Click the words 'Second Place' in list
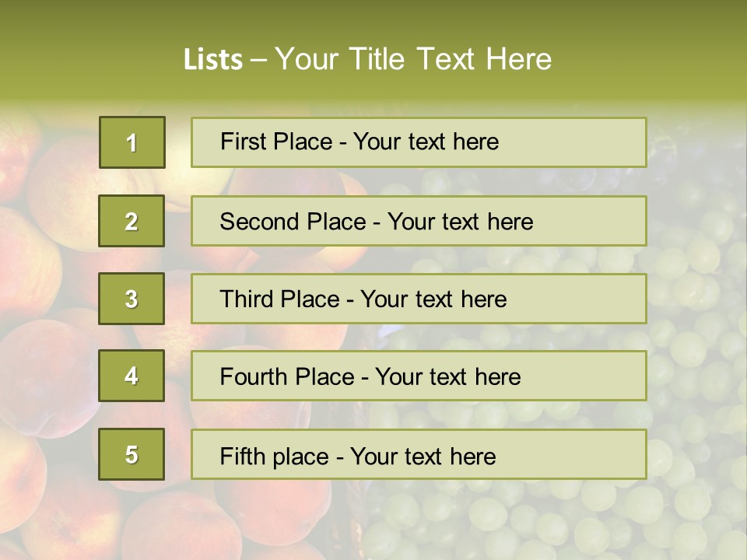This screenshot has height=560, width=747. [293, 222]
